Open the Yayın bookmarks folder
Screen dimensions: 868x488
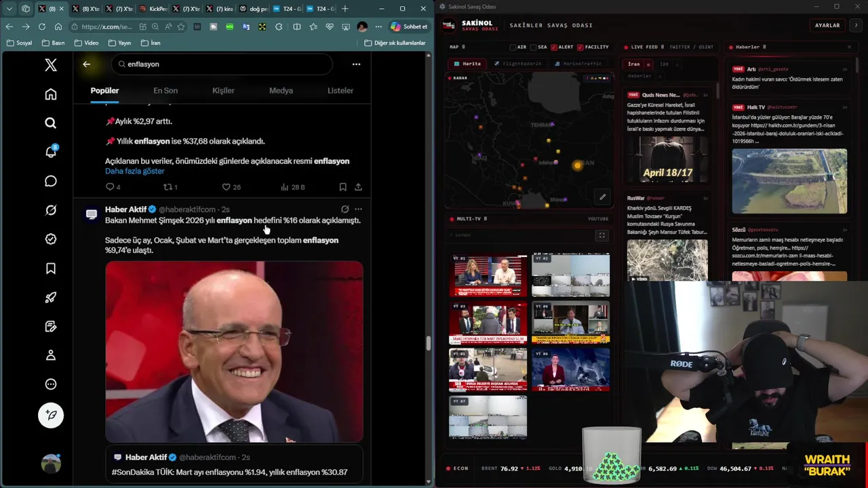[119, 43]
